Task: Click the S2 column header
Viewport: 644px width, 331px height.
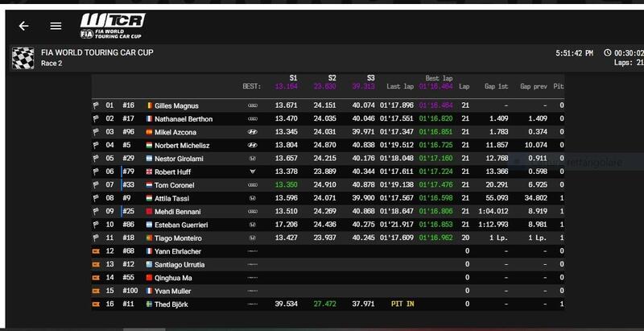Action: coord(332,77)
